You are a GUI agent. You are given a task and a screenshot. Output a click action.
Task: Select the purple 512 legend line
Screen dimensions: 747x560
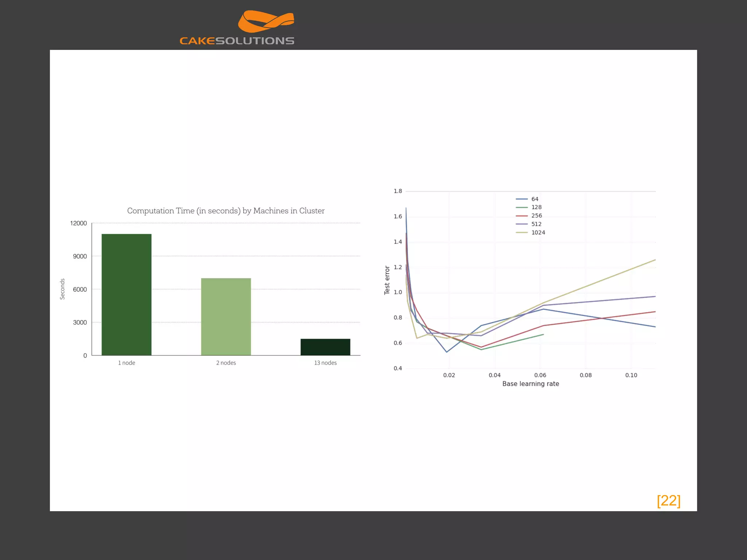pos(522,224)
